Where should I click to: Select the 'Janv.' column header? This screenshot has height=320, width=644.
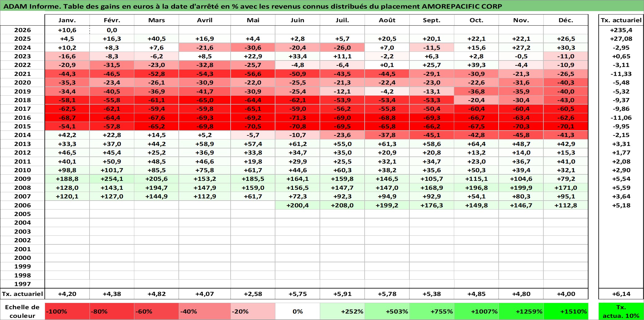(67, 20)
